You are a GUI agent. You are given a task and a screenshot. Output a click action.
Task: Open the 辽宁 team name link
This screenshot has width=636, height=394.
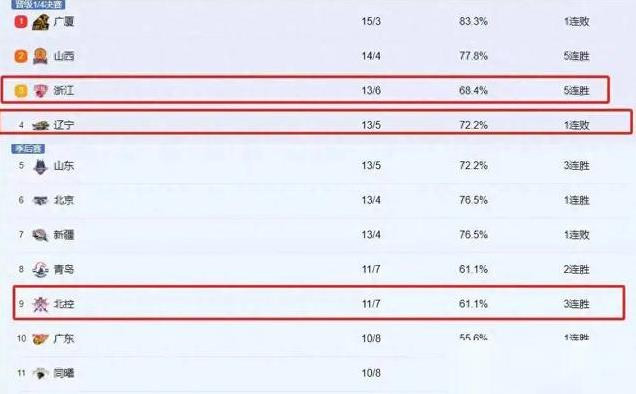(64, 125)
